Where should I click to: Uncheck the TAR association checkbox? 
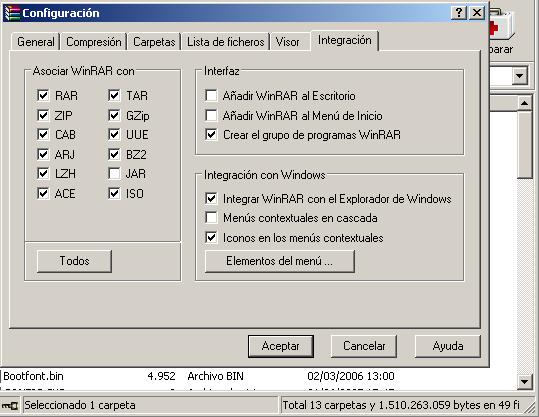click(114, 95)
